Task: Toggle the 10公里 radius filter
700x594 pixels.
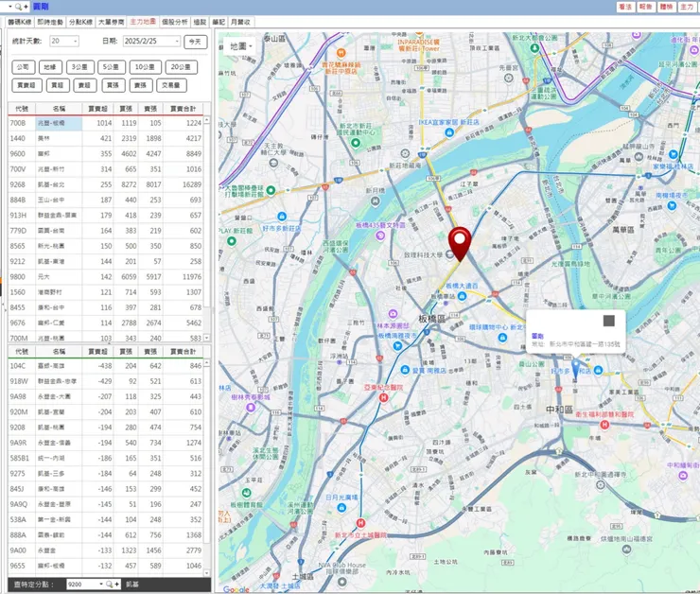Action: coord(145,67)
